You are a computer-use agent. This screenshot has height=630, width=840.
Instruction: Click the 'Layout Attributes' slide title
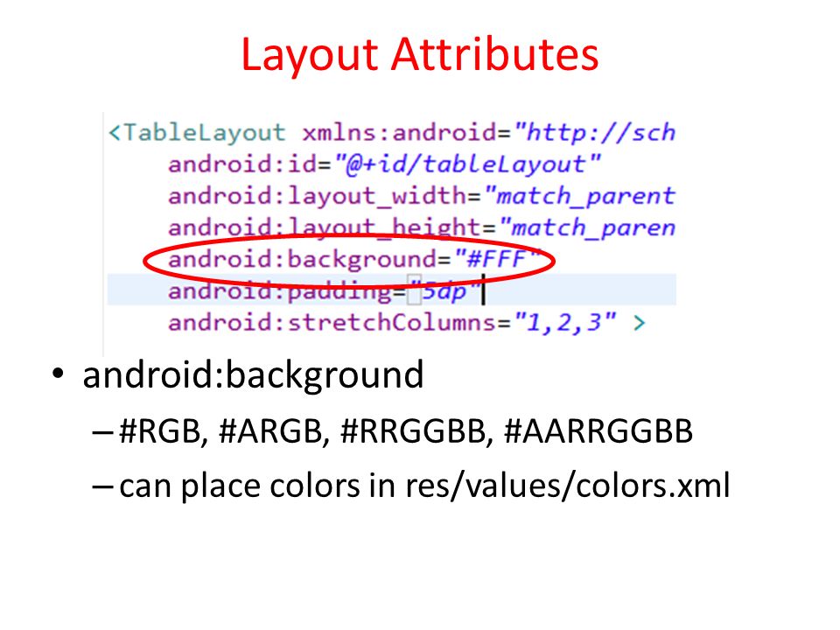point(419,54)
